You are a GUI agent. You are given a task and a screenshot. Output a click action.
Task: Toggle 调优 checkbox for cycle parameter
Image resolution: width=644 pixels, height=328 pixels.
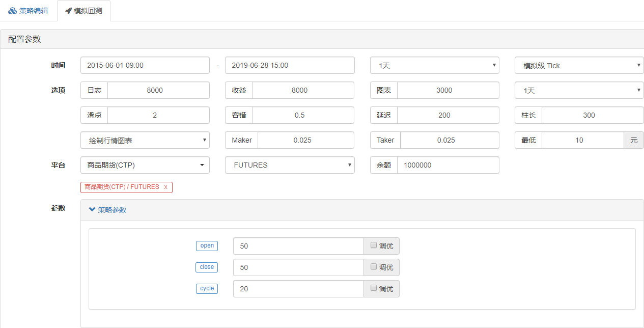(x=374, y=288)
